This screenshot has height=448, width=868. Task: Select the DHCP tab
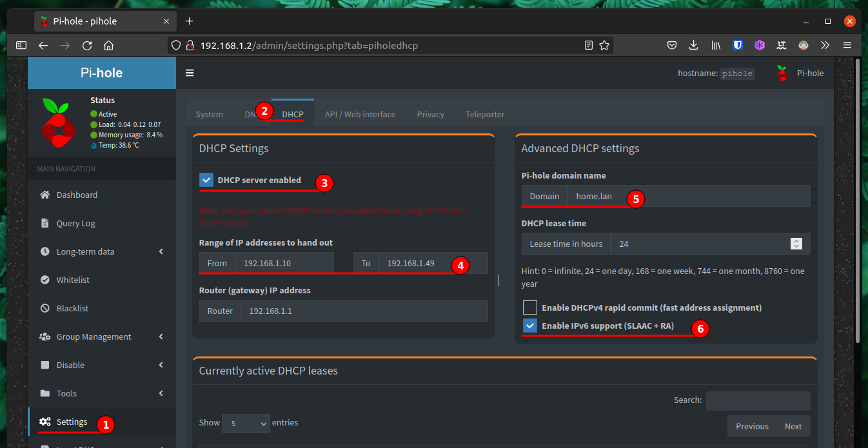pyautogui.click(x=293, y=114)
